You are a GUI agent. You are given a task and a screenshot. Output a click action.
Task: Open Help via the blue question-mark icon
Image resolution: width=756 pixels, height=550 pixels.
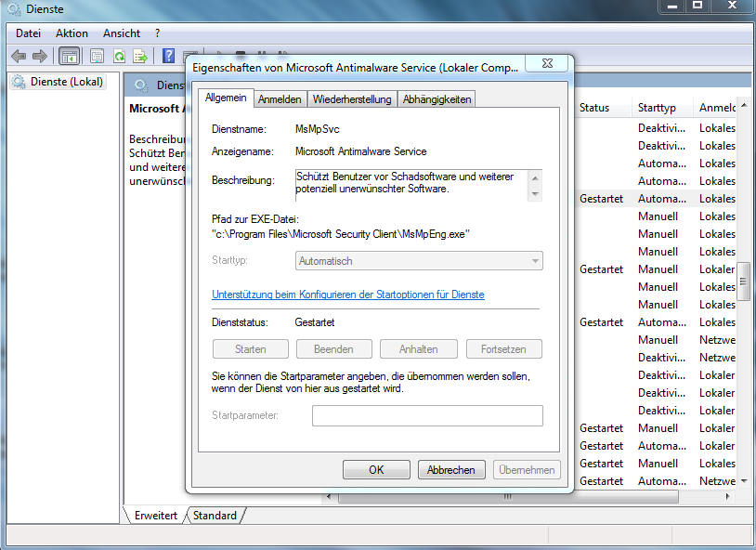pyautogui.click(x=168, y=56)
